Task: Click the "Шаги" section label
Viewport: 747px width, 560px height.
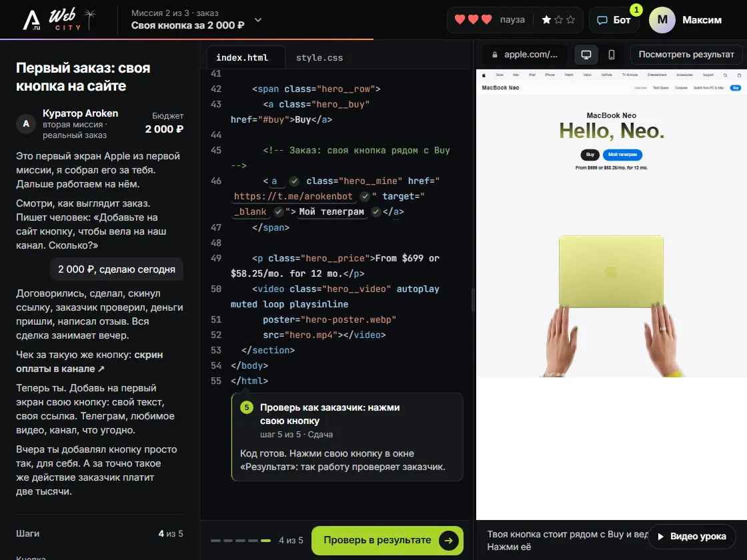Action: click(x=27, y=533)
